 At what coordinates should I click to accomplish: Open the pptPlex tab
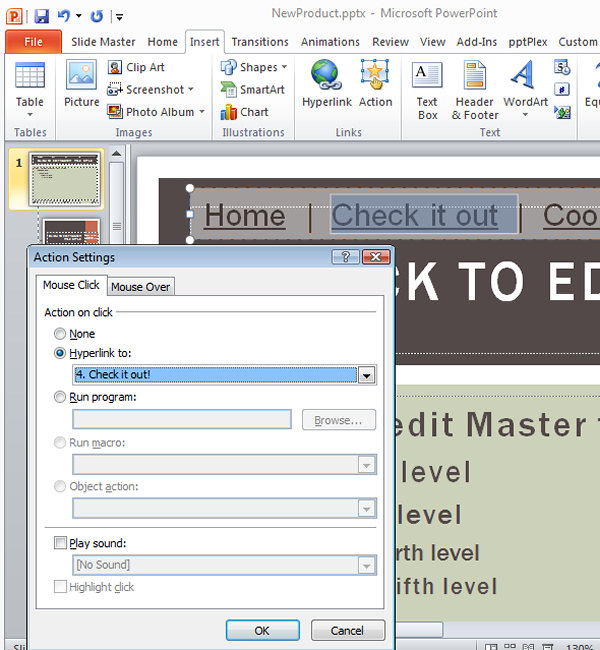pyautogui.click(x=528, y=42)
